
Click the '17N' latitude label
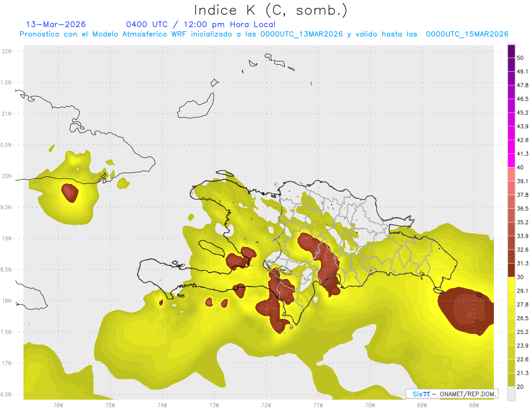pos(7,364)
